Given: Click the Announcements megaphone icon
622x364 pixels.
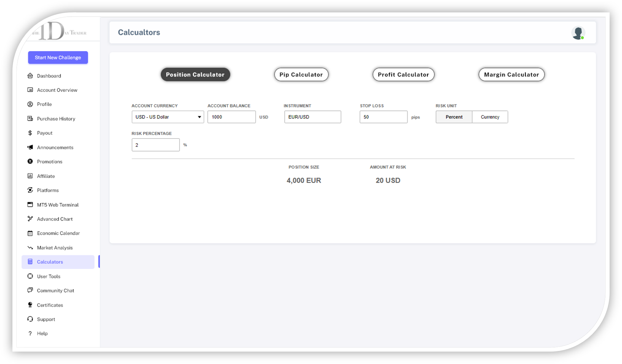Looking at the screenshot, I should click(30, 147).
